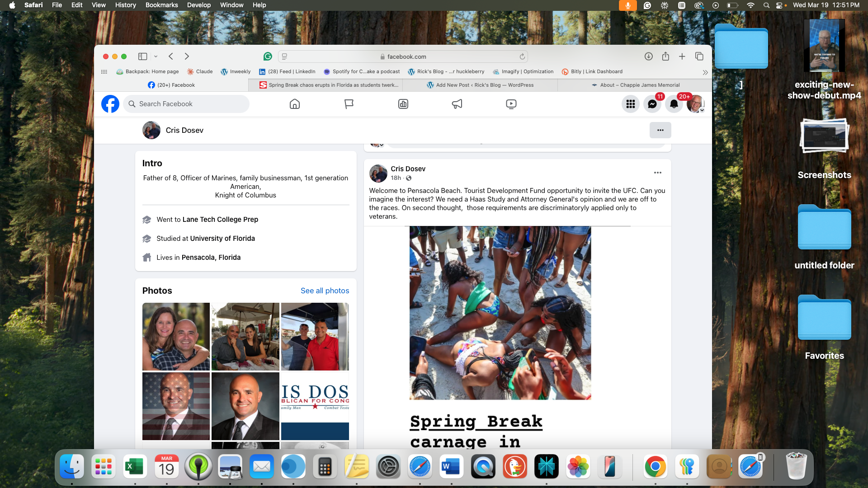Expand Safari sidebar dropdown chevron
This screenshot has height=488, width=868.
[156, 56]
